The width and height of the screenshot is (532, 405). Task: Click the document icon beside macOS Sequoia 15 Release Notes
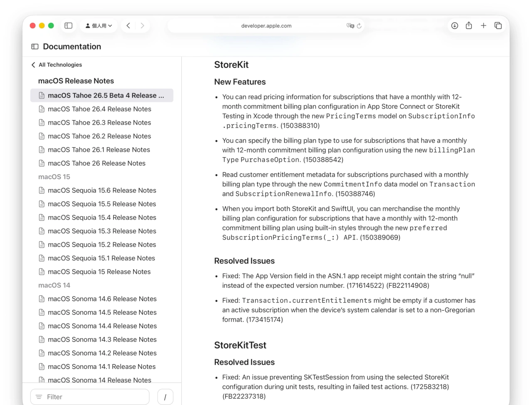(42, 272)
